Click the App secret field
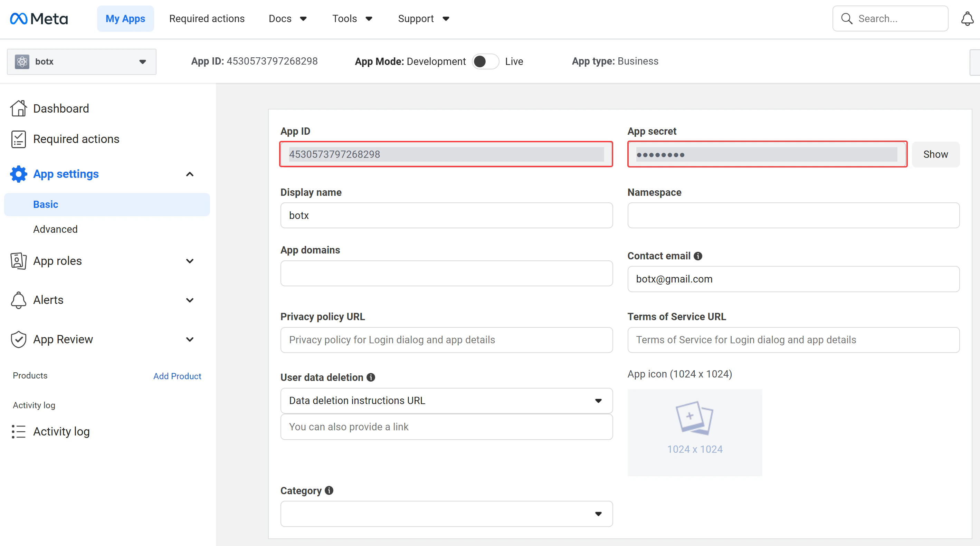Viewport: 980px width, 546px height. tap(767, 154)
